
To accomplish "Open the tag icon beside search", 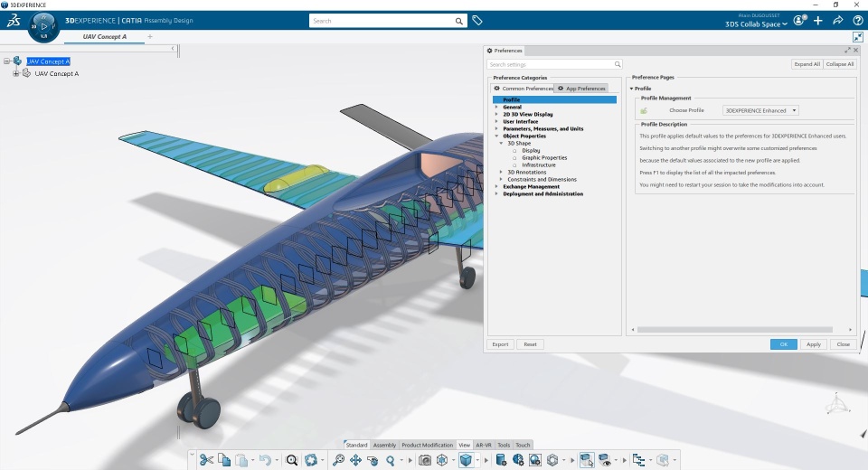I will click(x=477, y=21).
